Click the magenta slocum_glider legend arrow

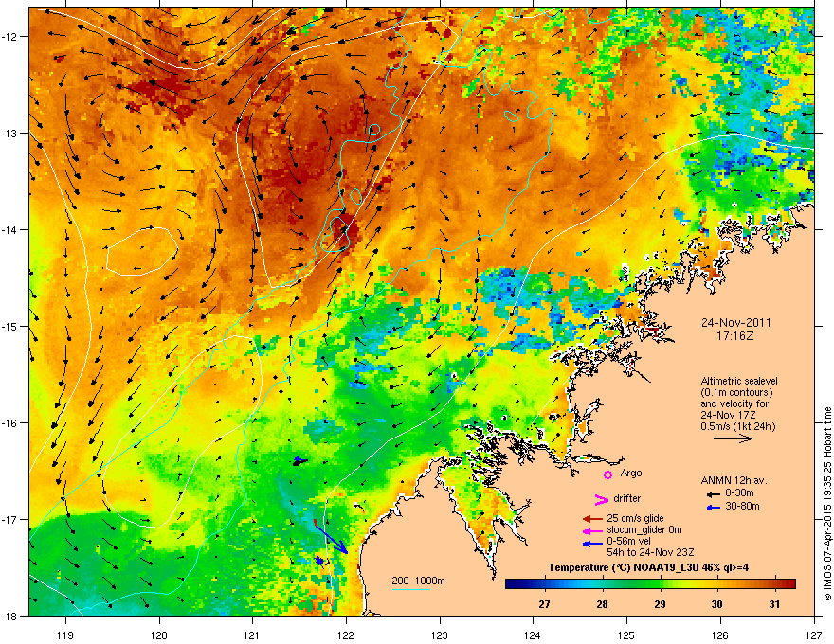pyautogui.click(x=592, y=530)
